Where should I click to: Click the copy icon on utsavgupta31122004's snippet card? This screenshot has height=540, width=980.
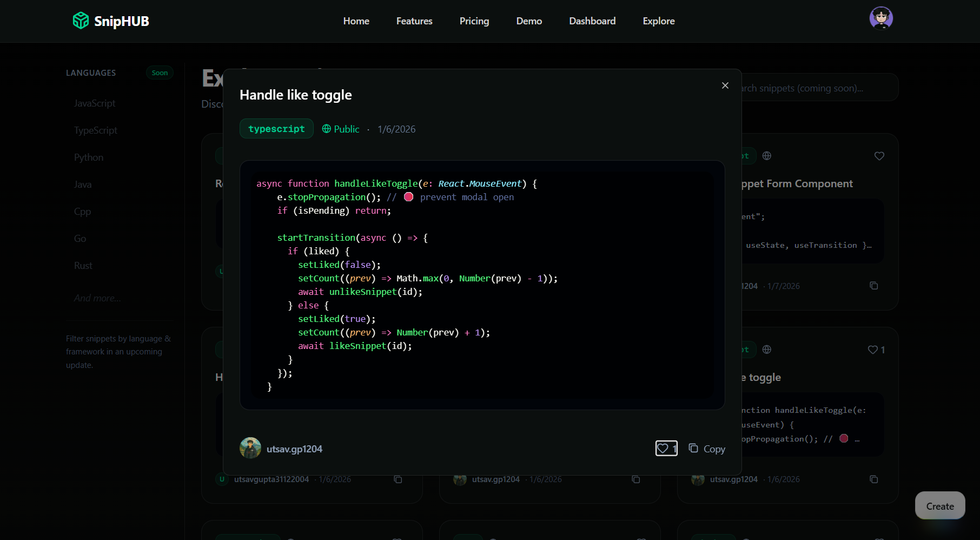coord(398,479)
